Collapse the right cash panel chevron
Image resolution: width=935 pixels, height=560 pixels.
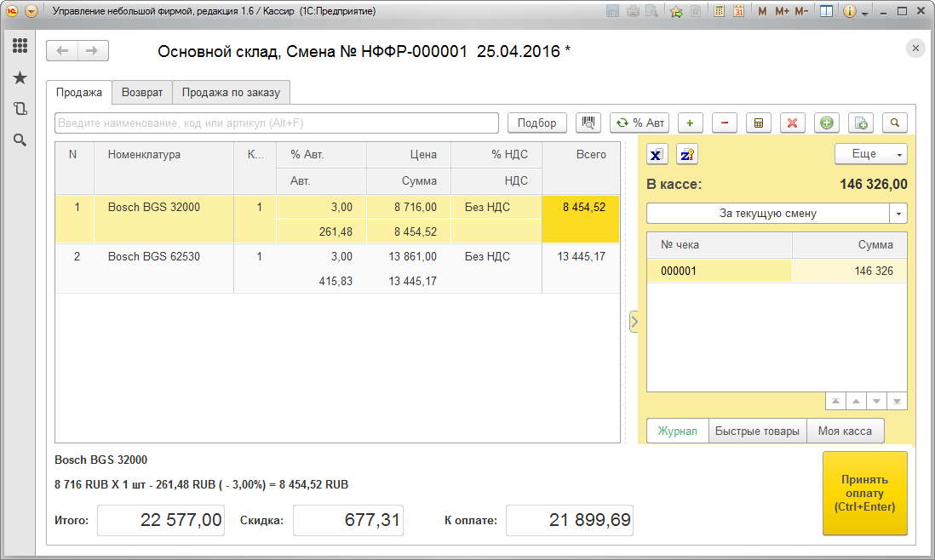coord(634,322)
